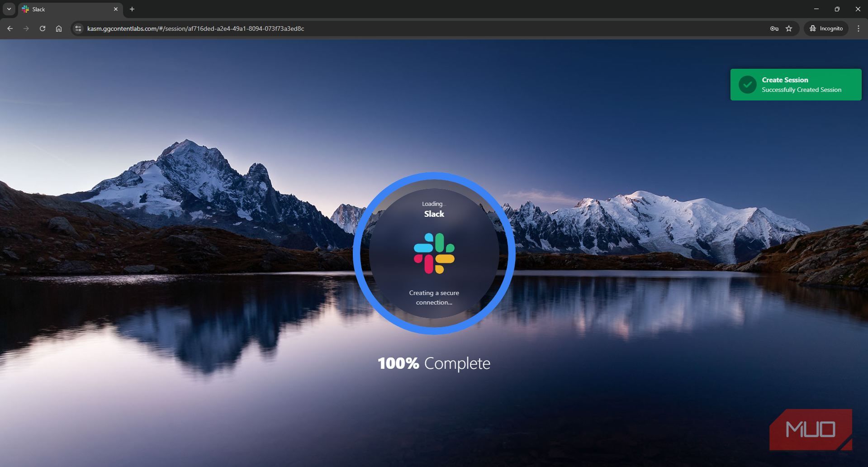
Task: Click the green checkmark in the notification
Action: (748, 85)
